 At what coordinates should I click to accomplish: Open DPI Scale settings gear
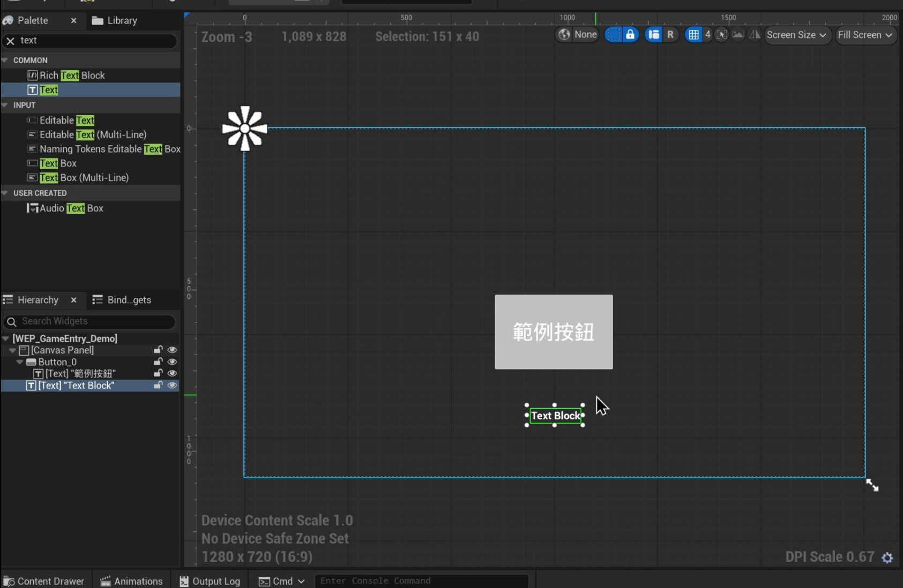coord(887,557)
